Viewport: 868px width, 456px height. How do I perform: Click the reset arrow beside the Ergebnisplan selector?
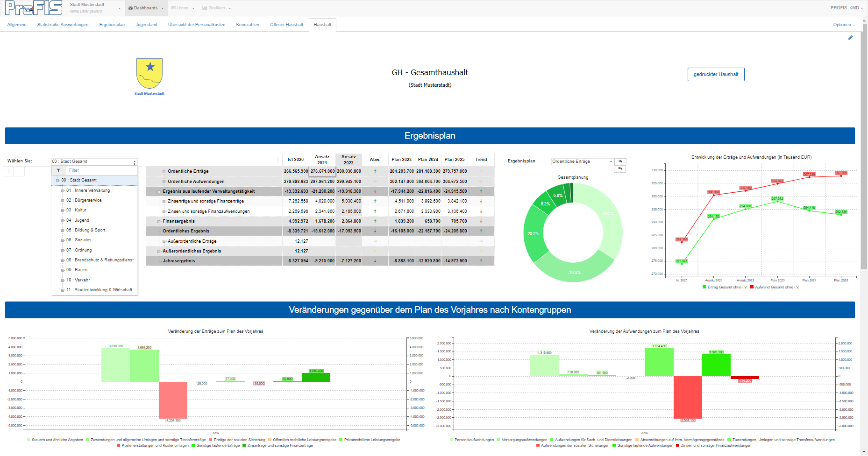pyautogui.click(x=620, y=161)
